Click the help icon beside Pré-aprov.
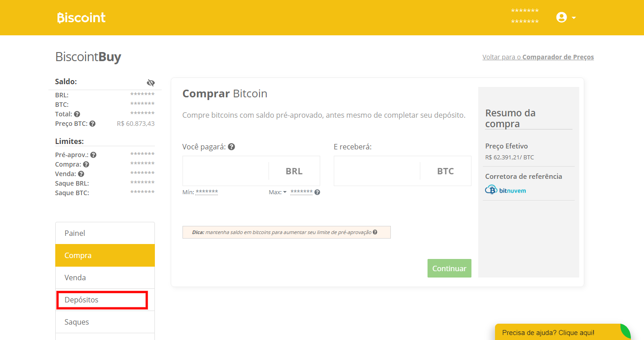This screenshot has height=340, width=644. click(x=93, y=155)
